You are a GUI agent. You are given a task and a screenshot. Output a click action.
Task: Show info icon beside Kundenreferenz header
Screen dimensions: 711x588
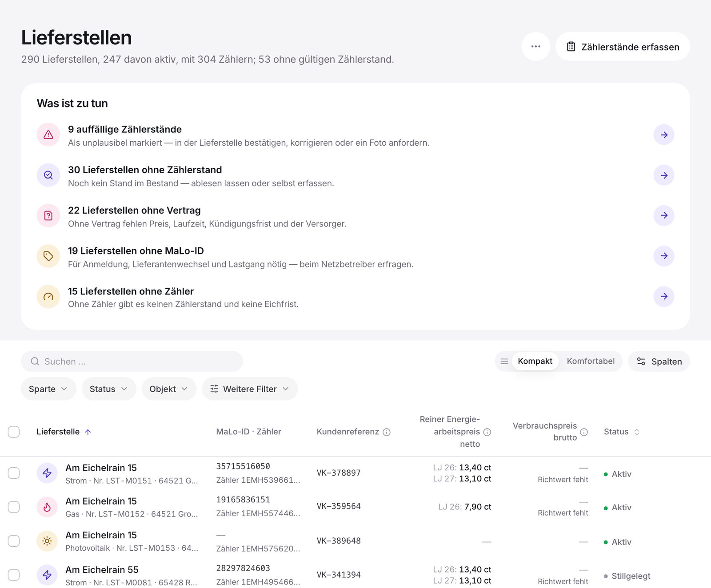coord(387,432)
